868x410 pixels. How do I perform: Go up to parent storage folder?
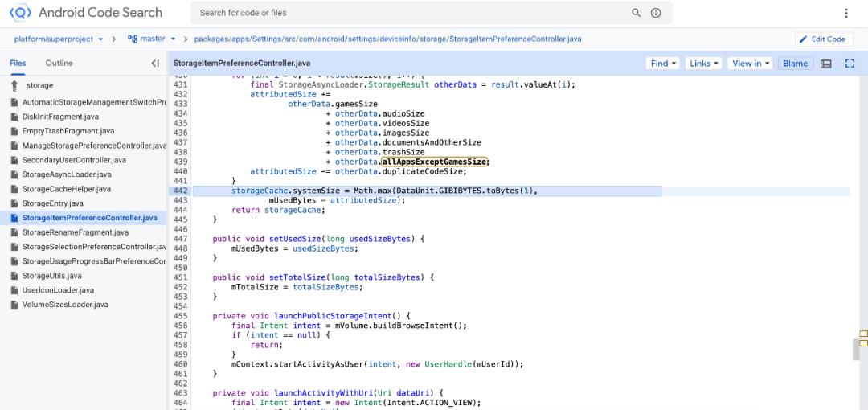pos(14,85)
